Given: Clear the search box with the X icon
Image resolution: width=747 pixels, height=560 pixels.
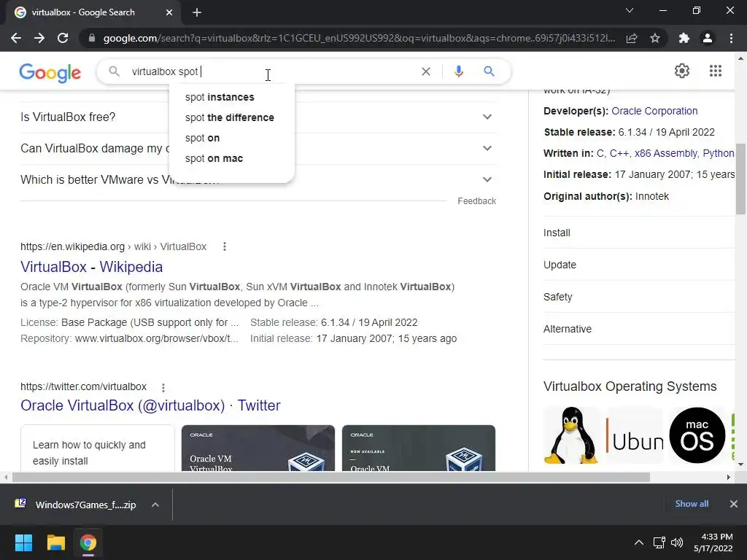Looking at the screenshot, I should 426,71.
